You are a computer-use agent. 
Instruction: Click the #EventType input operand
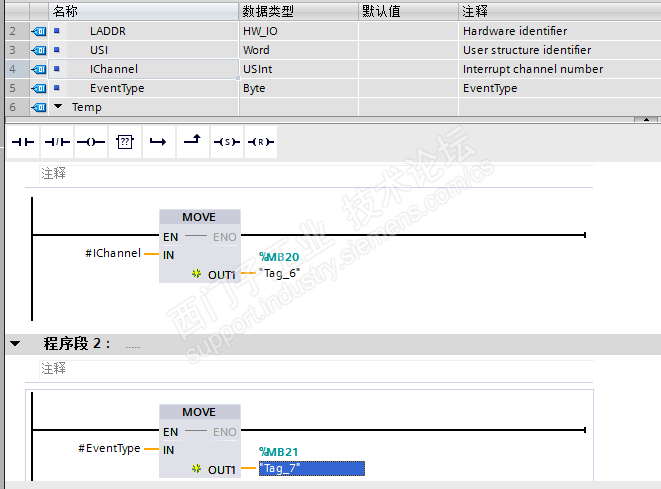pos(109,448)
